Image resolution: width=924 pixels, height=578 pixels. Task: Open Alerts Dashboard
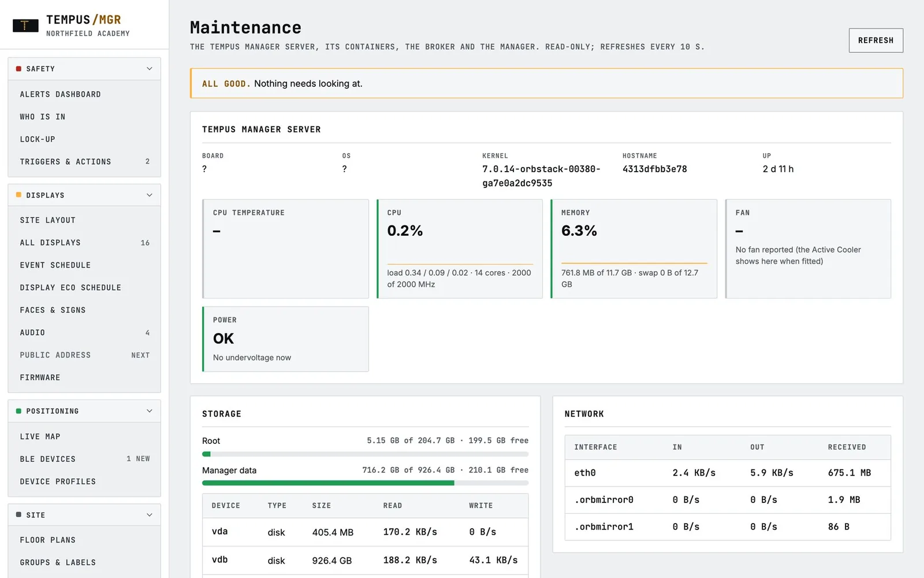(x=84, y=94)
